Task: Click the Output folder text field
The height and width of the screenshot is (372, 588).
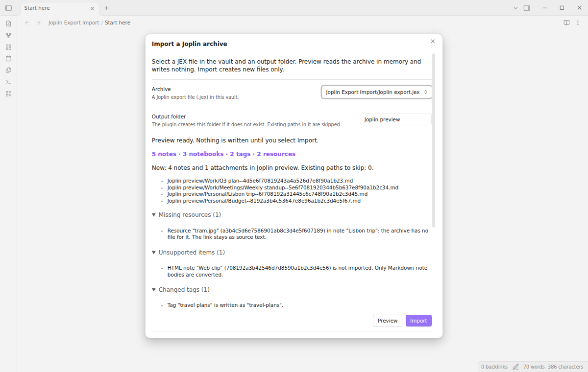Action: [x=396, y=119]
